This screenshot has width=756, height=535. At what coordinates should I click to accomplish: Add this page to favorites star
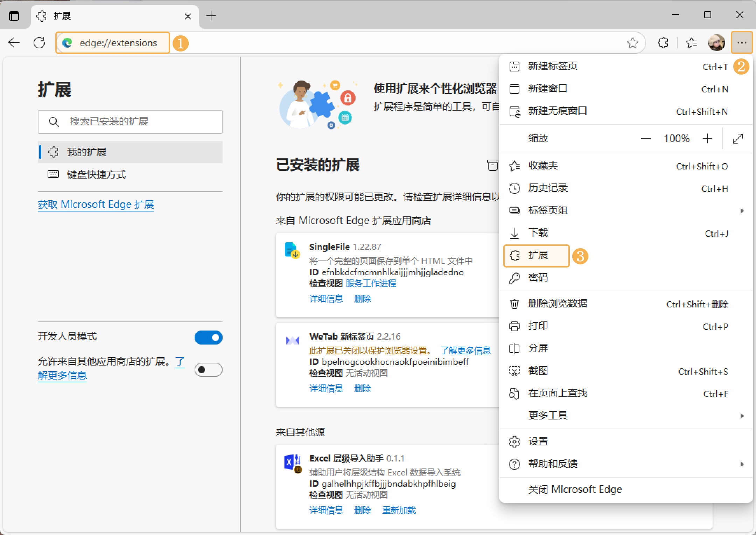[x=632, y=43]
